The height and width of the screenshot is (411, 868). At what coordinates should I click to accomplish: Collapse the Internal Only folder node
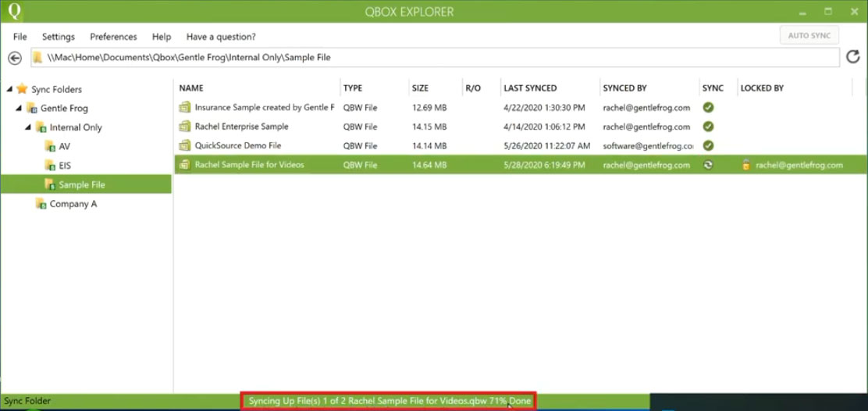click(x=28, y=127)
